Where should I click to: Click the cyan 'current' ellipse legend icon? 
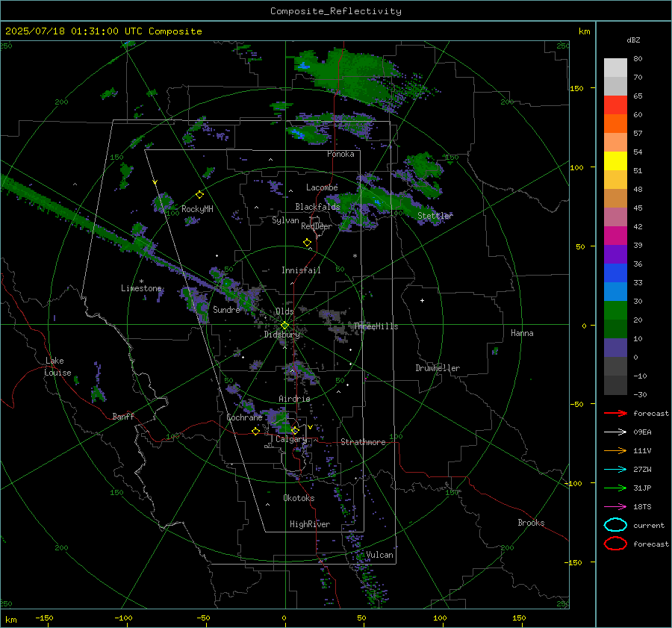tap(615, 525)
